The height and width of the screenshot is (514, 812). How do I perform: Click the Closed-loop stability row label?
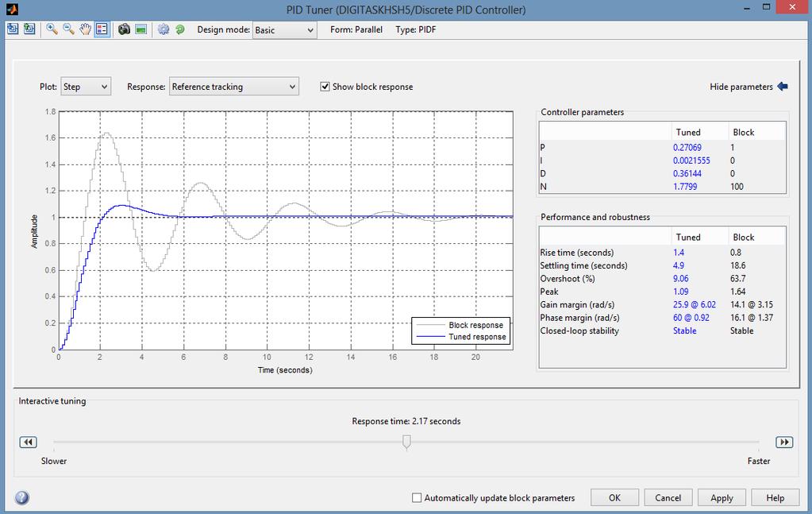579,330
